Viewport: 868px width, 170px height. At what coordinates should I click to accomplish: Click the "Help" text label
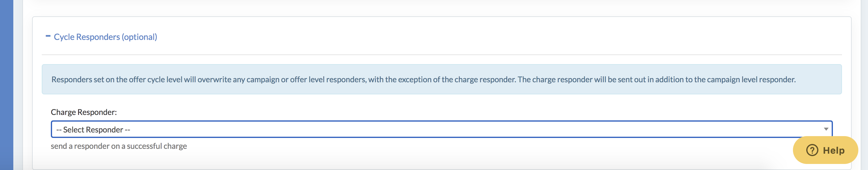tap(833, 150)
